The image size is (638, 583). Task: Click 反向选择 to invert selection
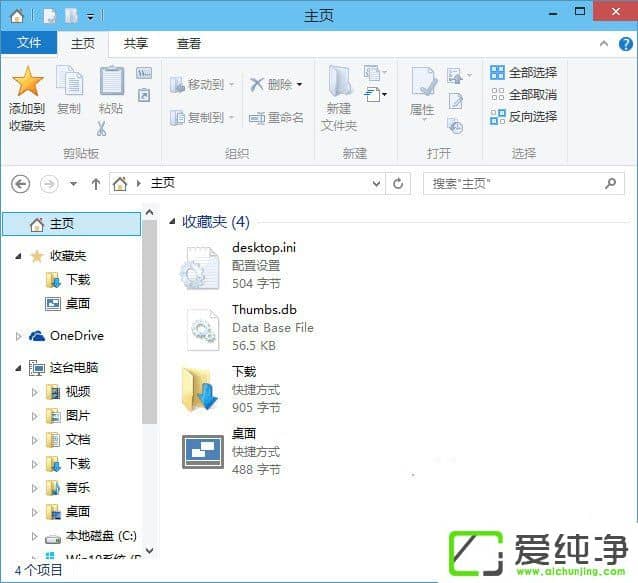pos(523,117)
